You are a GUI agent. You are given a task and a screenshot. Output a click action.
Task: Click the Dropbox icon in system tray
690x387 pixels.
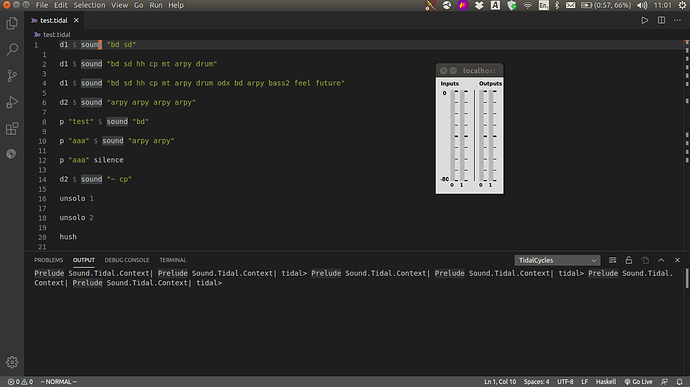click(x=479, y=5)
